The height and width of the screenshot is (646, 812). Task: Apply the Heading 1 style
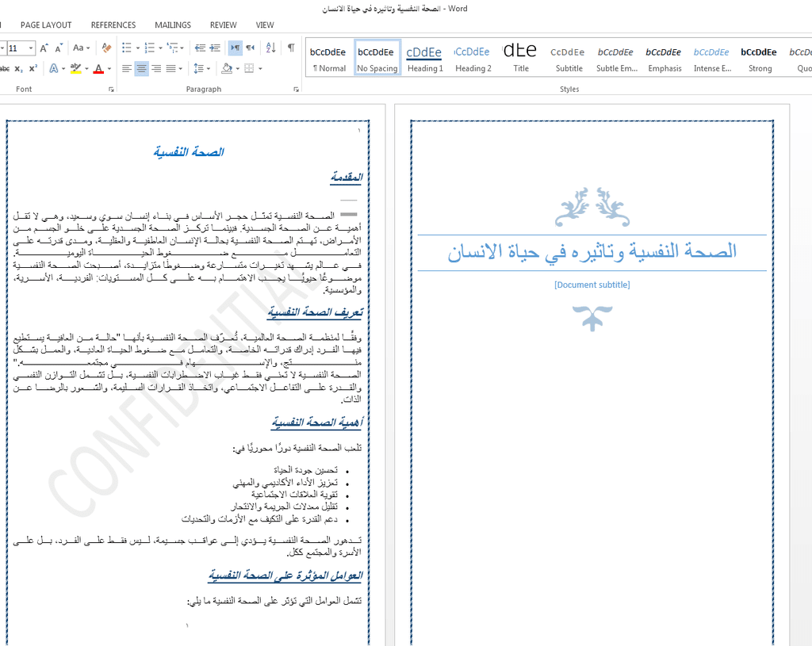(425, 58)
